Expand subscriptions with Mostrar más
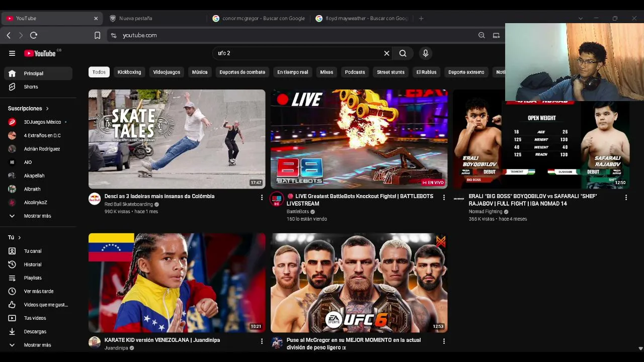Viewport: 644px width, 362px height. click(38, 216)
